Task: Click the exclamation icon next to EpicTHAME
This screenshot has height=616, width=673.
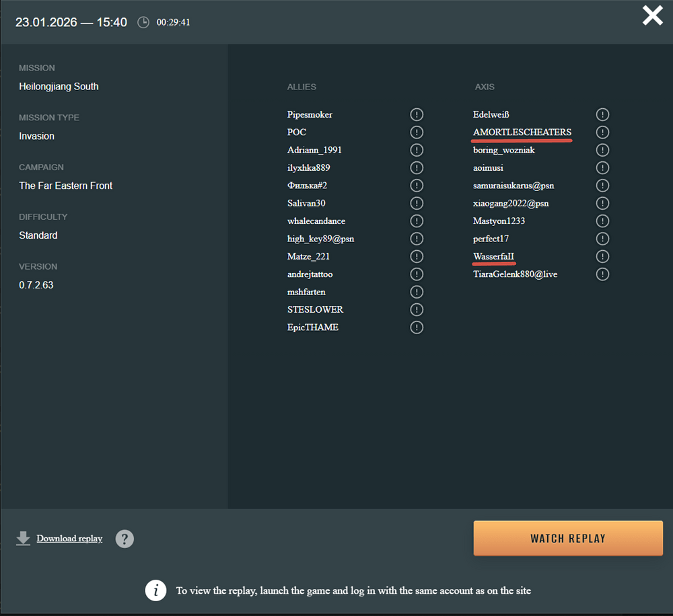Action: pyautogui.click(x=417, y=328)
